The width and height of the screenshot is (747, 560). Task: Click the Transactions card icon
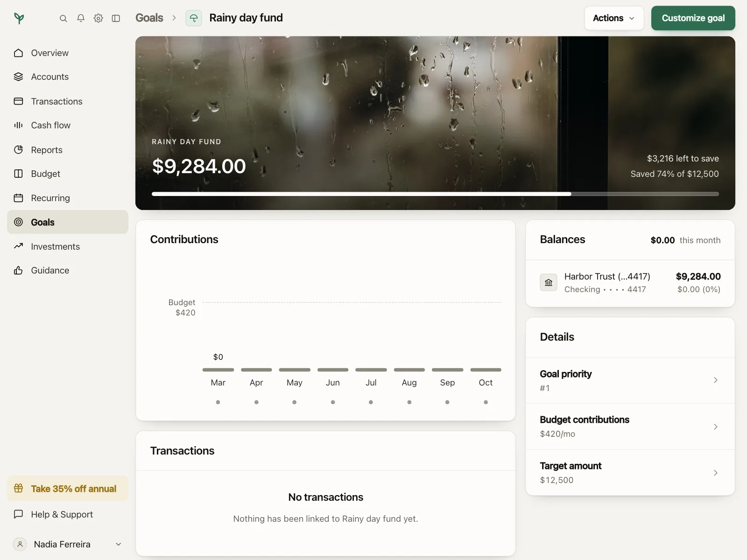(19, 101)
